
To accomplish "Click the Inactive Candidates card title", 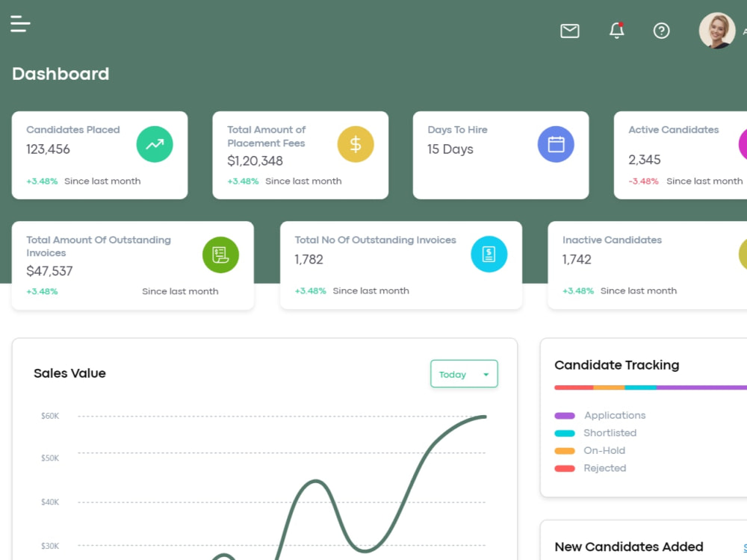I will click(x=612, y=240).
